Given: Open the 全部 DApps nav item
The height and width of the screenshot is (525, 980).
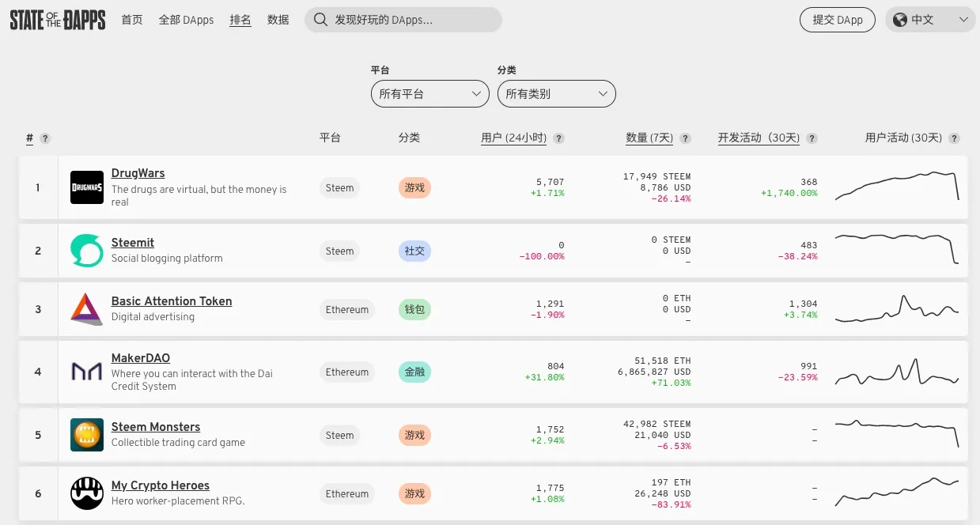Looking at the screenshot, I should 187,20.
